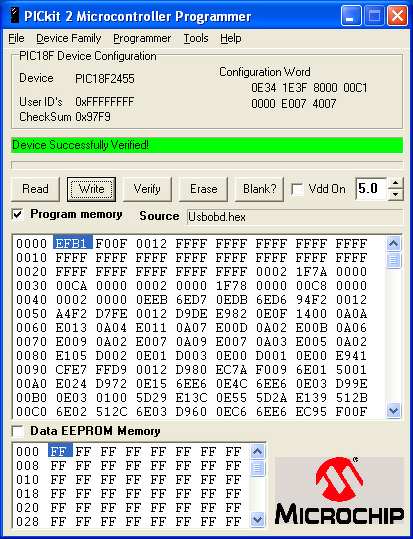This screenshot has height=539, width=413.
Task: Open the Tools menu
Action: [196, 38]
